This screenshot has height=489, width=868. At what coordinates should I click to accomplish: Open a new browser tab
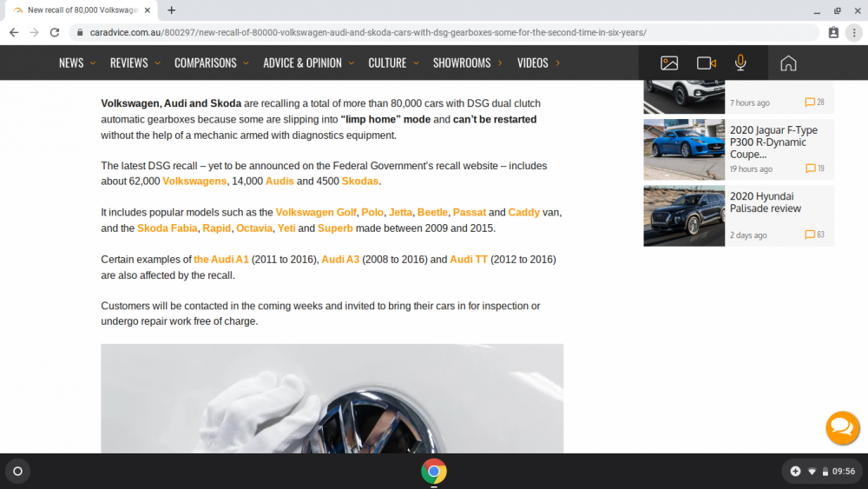coord(172,10)
